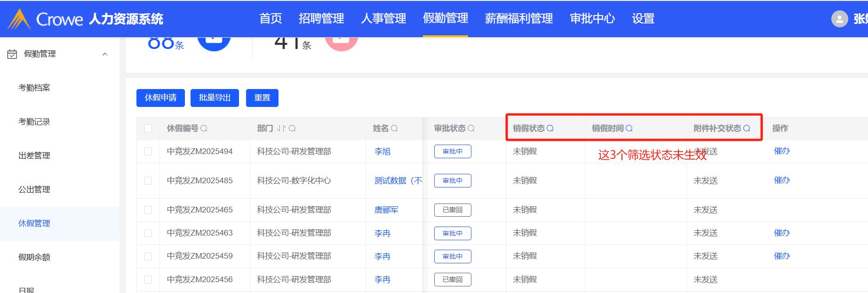Open 招聘管理 in top navigation
Image resolution: width=868 pixels, height=293 pixels.
point(321,18)
